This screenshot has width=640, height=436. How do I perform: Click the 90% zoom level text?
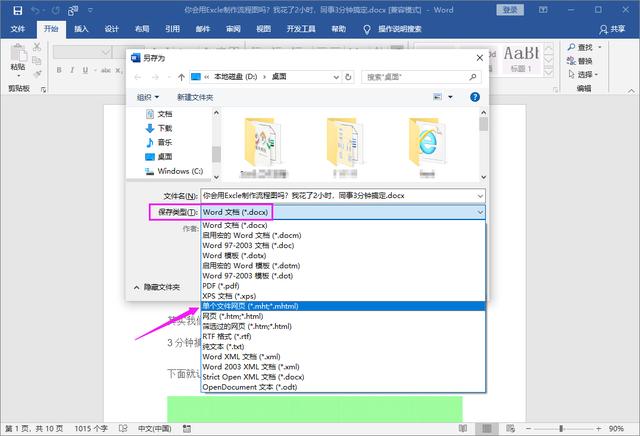coord(616,429)
